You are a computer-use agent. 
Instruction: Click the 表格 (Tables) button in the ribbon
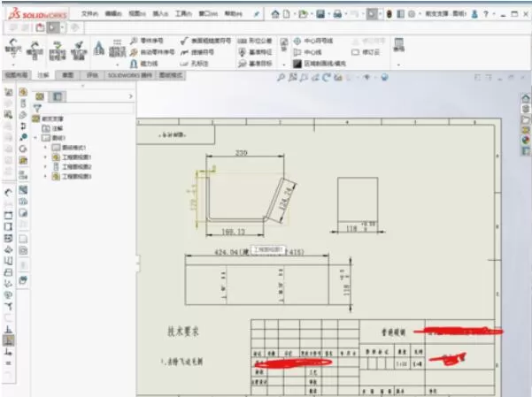click(x=398, y=45)
